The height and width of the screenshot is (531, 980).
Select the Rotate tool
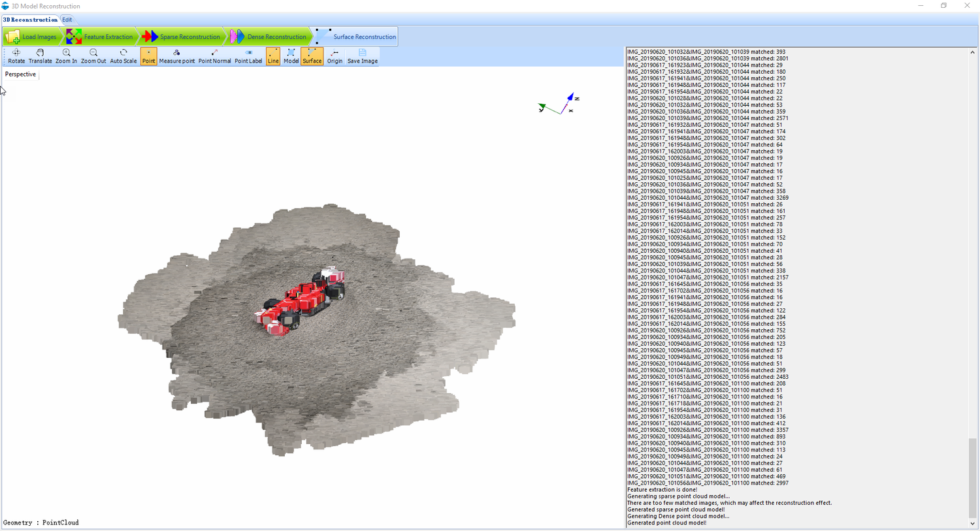click(x=16, y=56)
